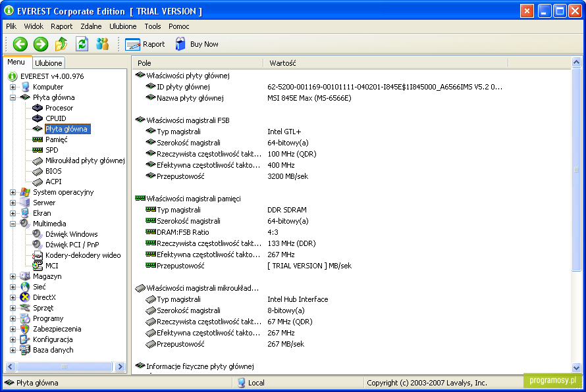The width and height of the screenshot is (586, 392).
Task: Open the Zdalne menu
Action: point(91,26)
